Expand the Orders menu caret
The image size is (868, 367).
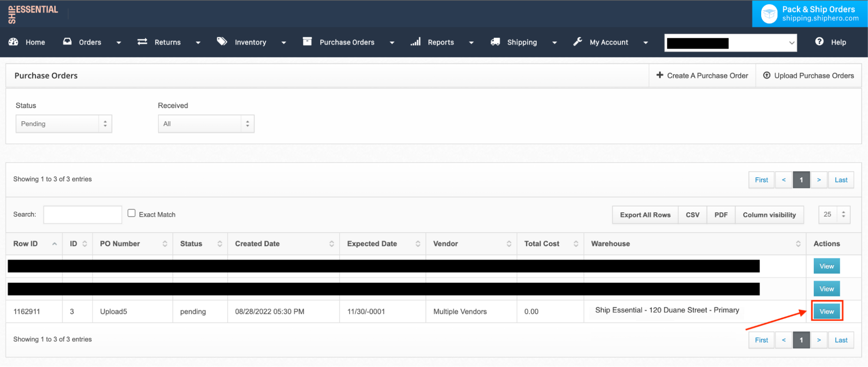click(x=119, y=43)
